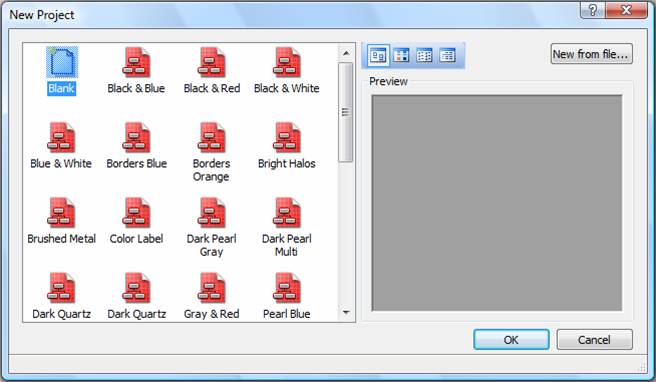Switch to details view mode
Image resolution: width=656 pixels, height=382 pixels.
pos(447,55)
